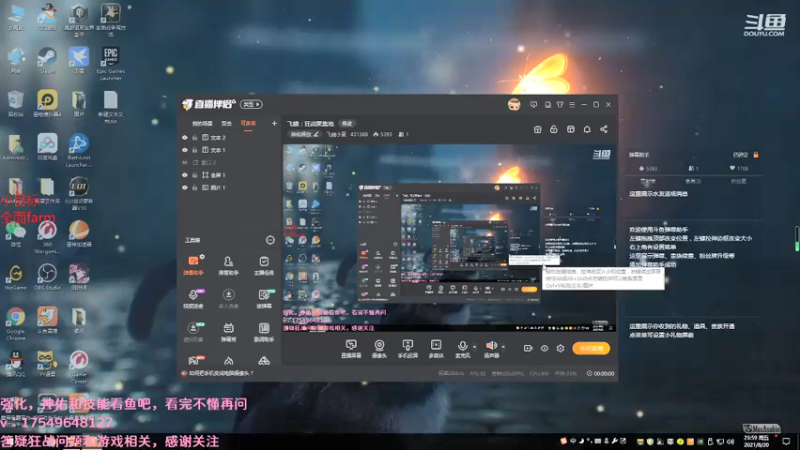Add a screen capture source (显示器 icon)
Screen dimensions: 800x450
click(x=351, y=348)
